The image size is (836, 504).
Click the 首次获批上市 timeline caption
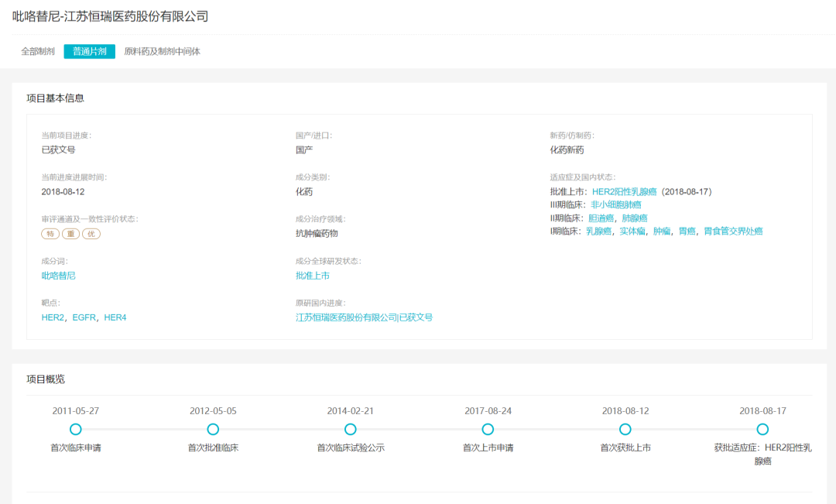[625, 448]
